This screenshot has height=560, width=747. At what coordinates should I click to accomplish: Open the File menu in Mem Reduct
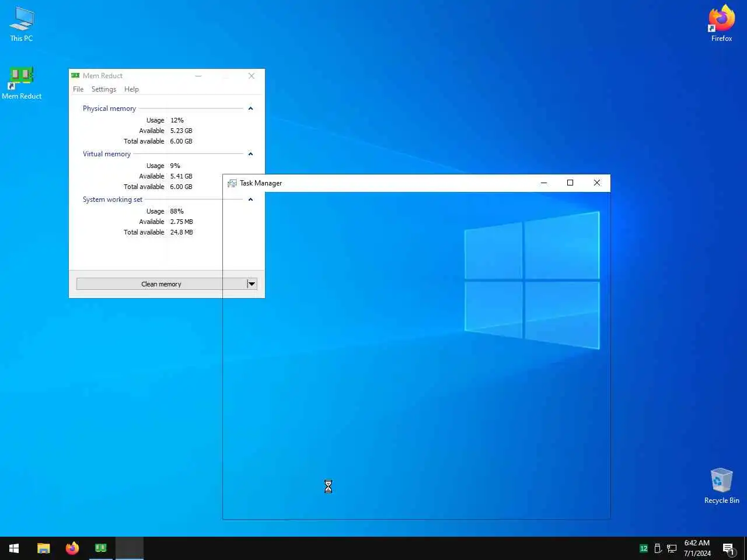pos(78,89)
